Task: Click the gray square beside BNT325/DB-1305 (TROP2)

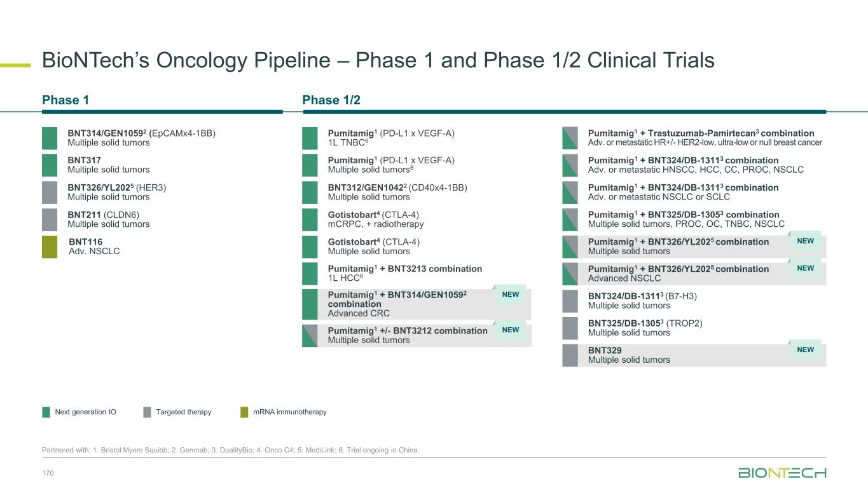Action: click(570, 328)
